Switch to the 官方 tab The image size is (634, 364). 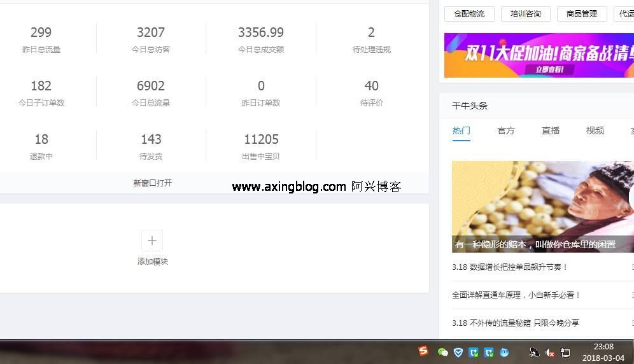506,130
